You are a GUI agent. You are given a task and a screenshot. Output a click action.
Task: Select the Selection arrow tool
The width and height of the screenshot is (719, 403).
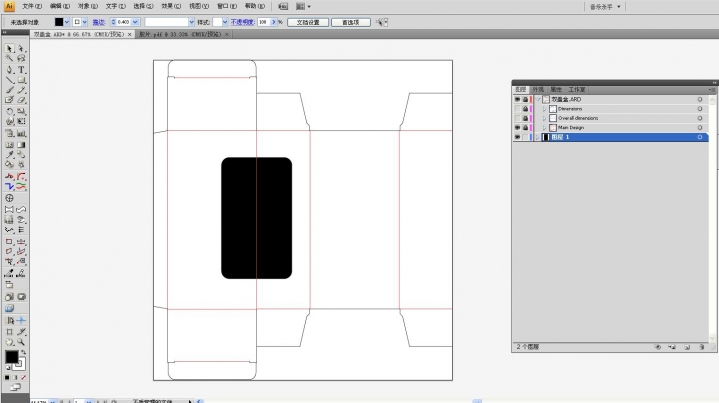click(9, 48)
